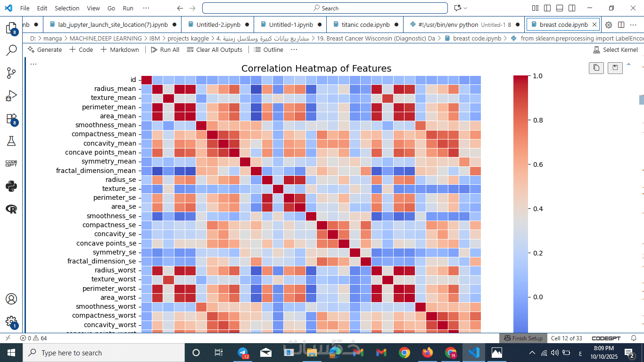Click Select Kernel
The width and height of the screenshot is (644, 362).
pos(615,49)
